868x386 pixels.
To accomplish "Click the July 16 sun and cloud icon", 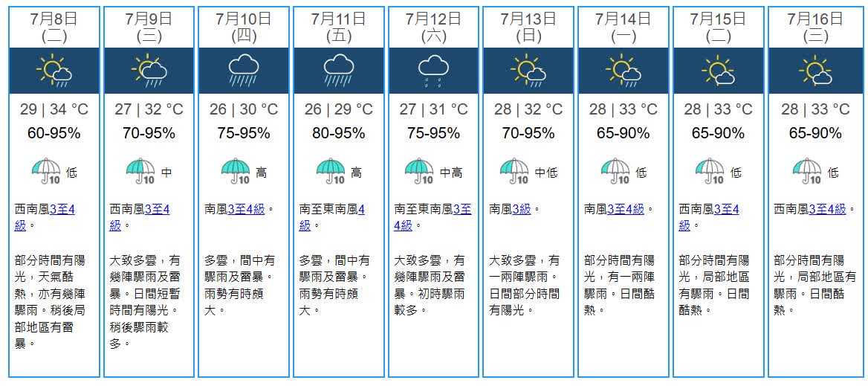I will click(x=815, y=71).
